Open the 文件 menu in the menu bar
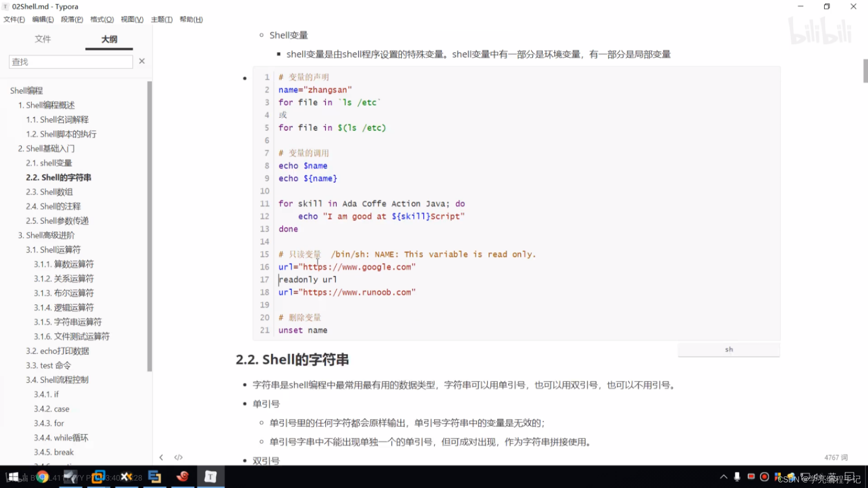This screenshot has height=488, width=868. 14,19
